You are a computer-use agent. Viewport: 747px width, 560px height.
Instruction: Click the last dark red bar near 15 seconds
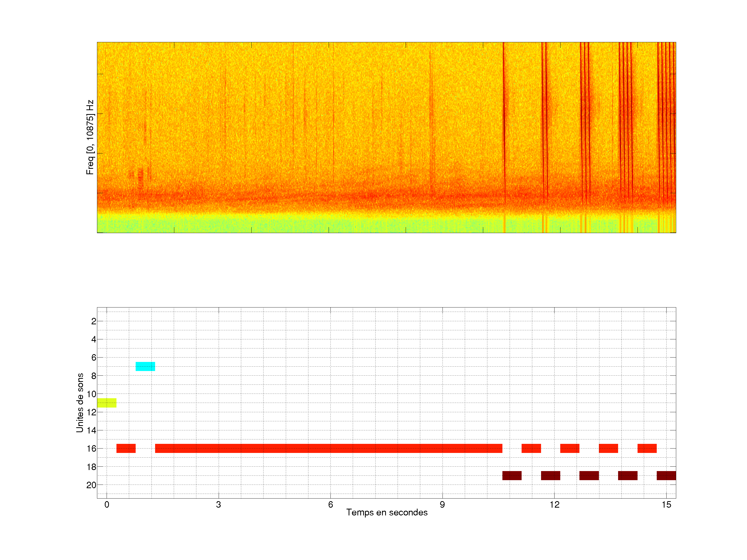click(x=666, y=476)
